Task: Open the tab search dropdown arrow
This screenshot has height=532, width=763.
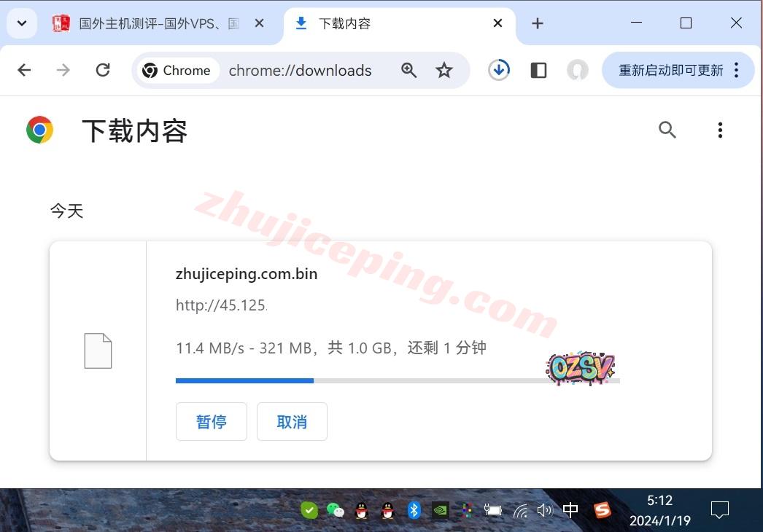Action: [x=22, y=23]
